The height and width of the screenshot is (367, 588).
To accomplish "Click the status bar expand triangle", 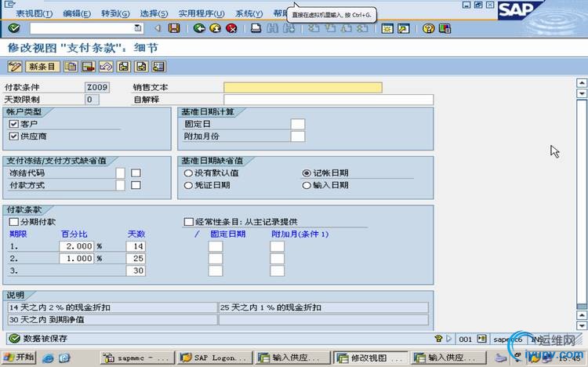I will click(x=449, y=339).
